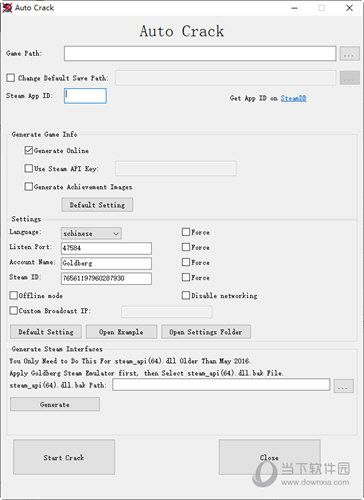The height and width of the screenshot is (500, 364).
Task: Close window using title bar X
Action: [x=349, y=8]
